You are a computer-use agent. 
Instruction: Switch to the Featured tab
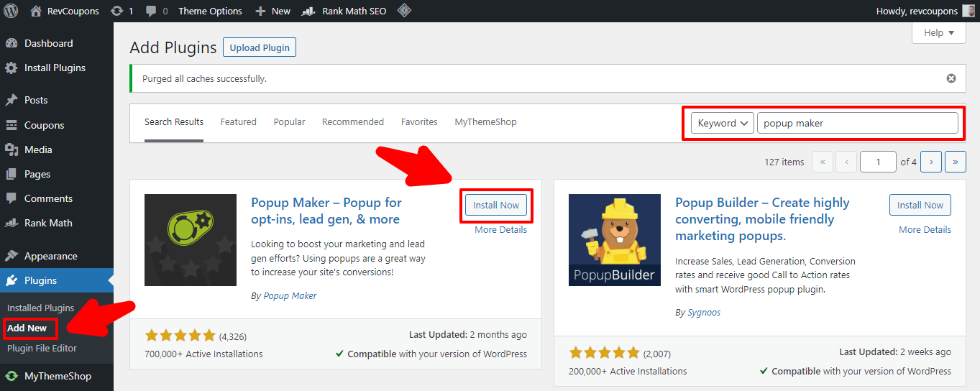tap(238, 122)
